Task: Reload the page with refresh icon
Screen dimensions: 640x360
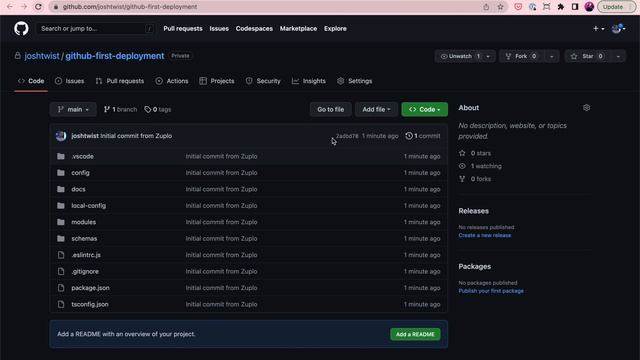Action: (x=38, y=7)
